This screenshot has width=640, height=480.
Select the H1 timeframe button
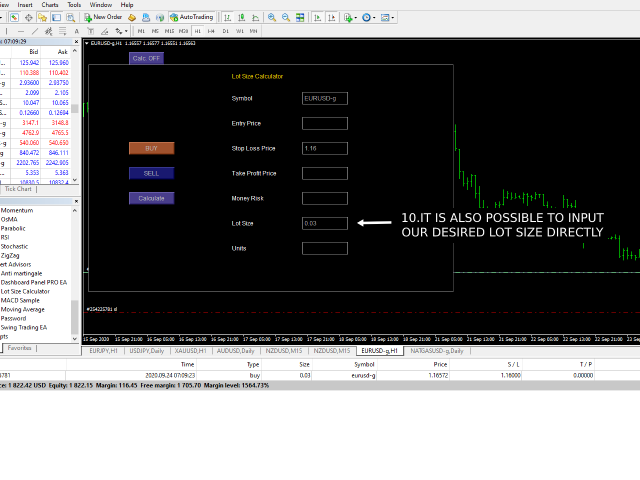pyautogui.click(x=198, y=31)
